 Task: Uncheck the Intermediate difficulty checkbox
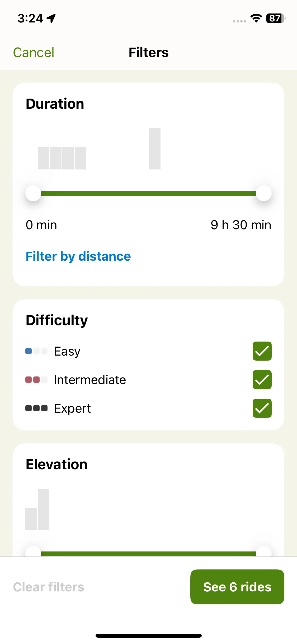click(262, 380)
